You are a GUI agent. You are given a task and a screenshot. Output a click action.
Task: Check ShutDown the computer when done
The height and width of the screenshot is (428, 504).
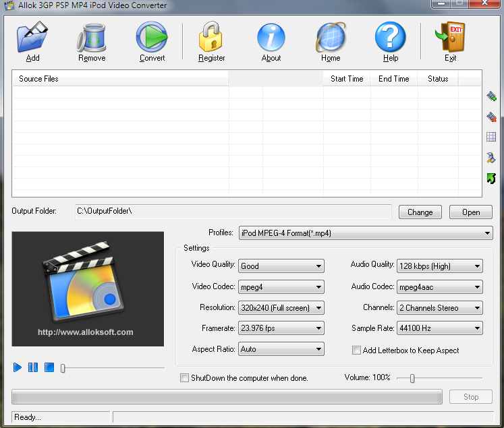(184, 377)
